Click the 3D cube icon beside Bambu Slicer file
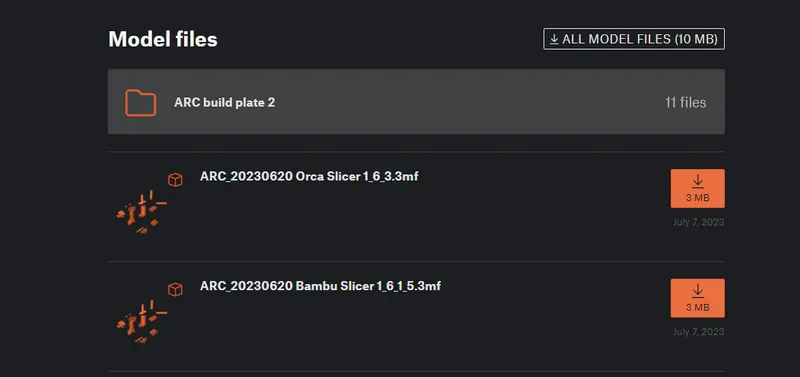Screen dimensions: 800x377 tap(175, 290)
